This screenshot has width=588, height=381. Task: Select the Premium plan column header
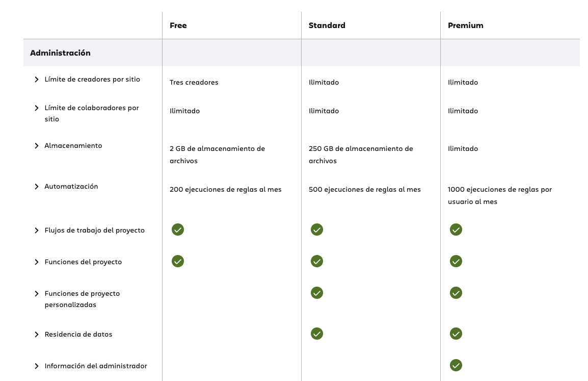tap(465, 26)
